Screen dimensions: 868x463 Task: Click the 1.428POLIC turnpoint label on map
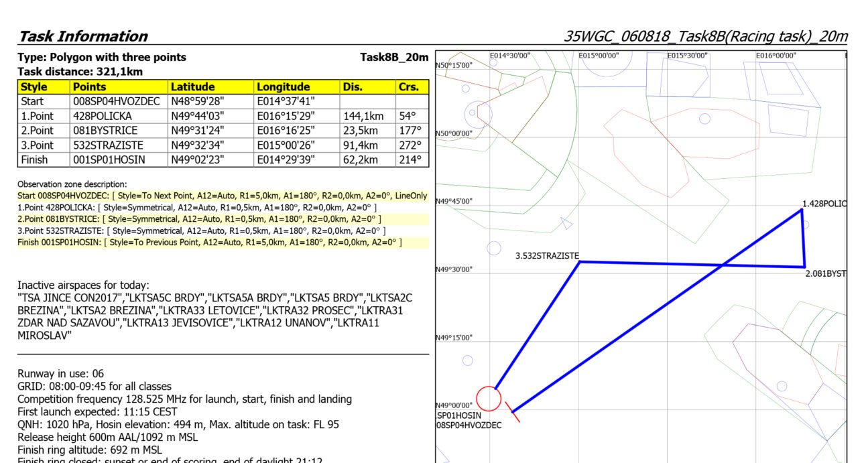coord(824,203)
